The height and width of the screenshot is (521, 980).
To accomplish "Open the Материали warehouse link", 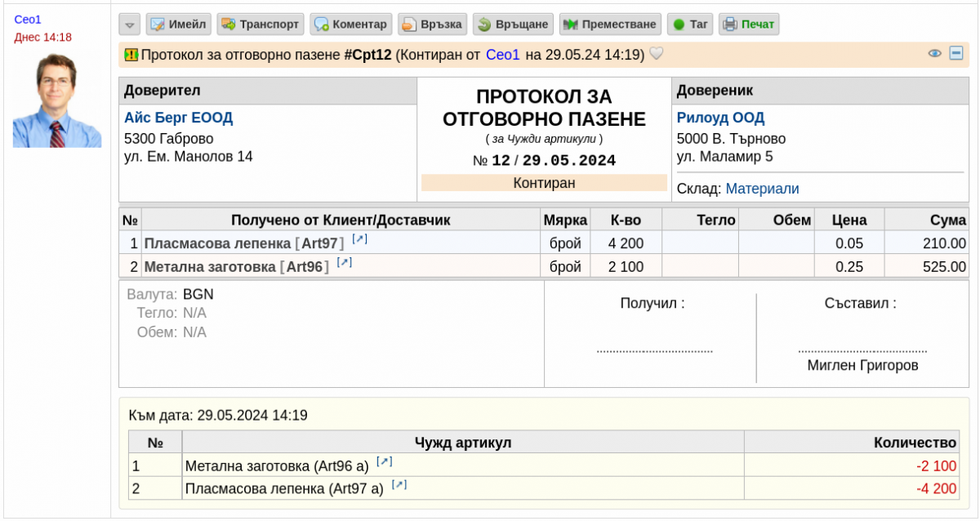I will (762, 189).
